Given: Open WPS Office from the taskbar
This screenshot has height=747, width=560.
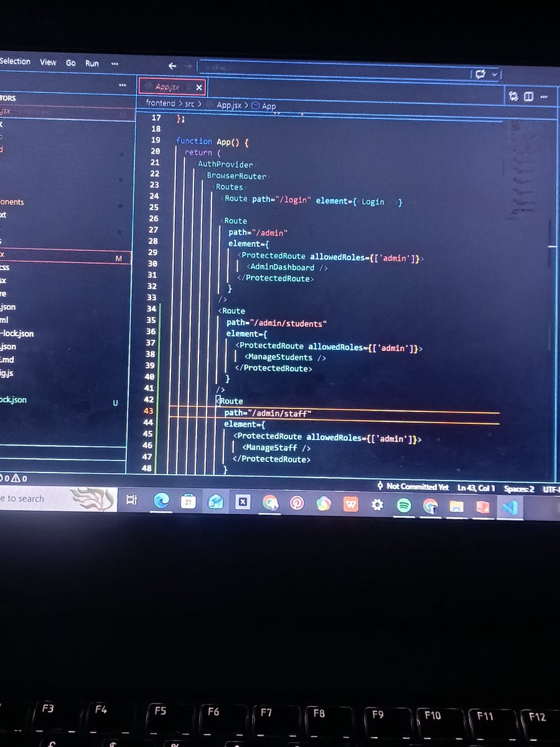Looking at the screenshot, I should (x=350, y=504).
